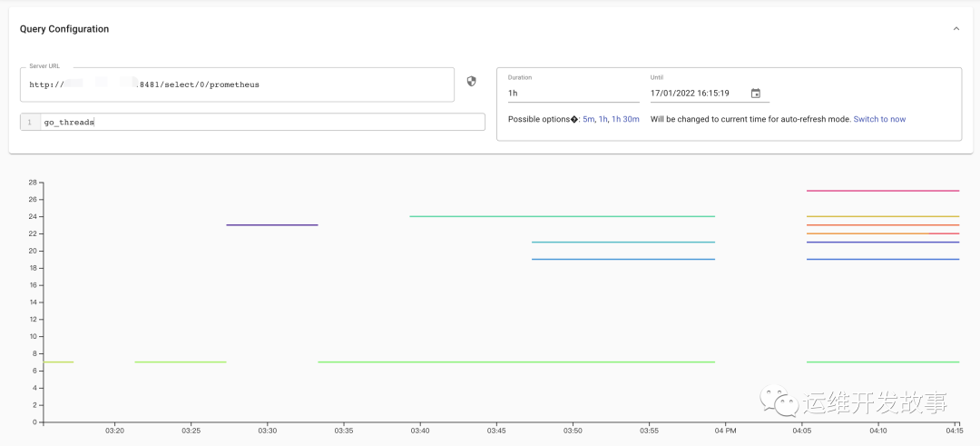Click the light blue line at 21
This screenshot has width=980, height=446.
point(623,243)
